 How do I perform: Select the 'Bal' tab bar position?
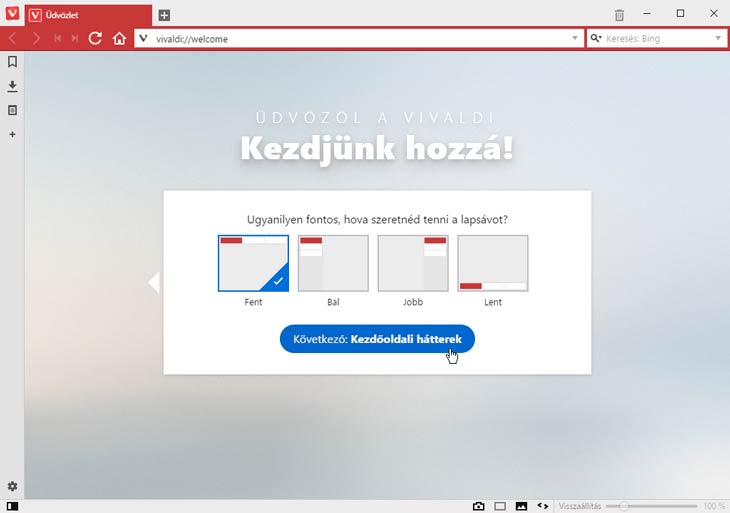tap(333, 263)
